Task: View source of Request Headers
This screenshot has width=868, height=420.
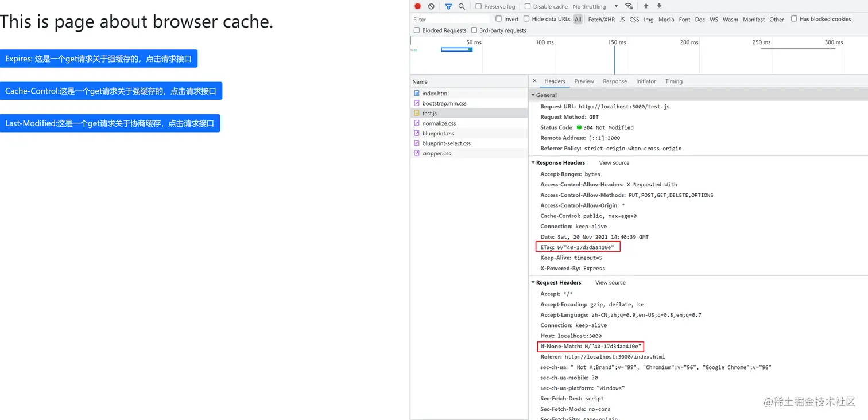Action: pyautogui.click(x=610, y=283)
